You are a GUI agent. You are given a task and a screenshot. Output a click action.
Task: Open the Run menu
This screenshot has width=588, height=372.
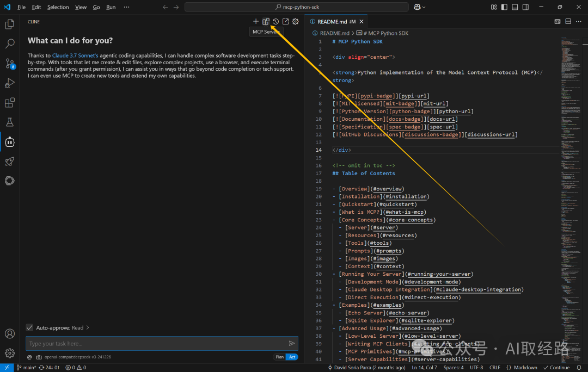point(111,7)
